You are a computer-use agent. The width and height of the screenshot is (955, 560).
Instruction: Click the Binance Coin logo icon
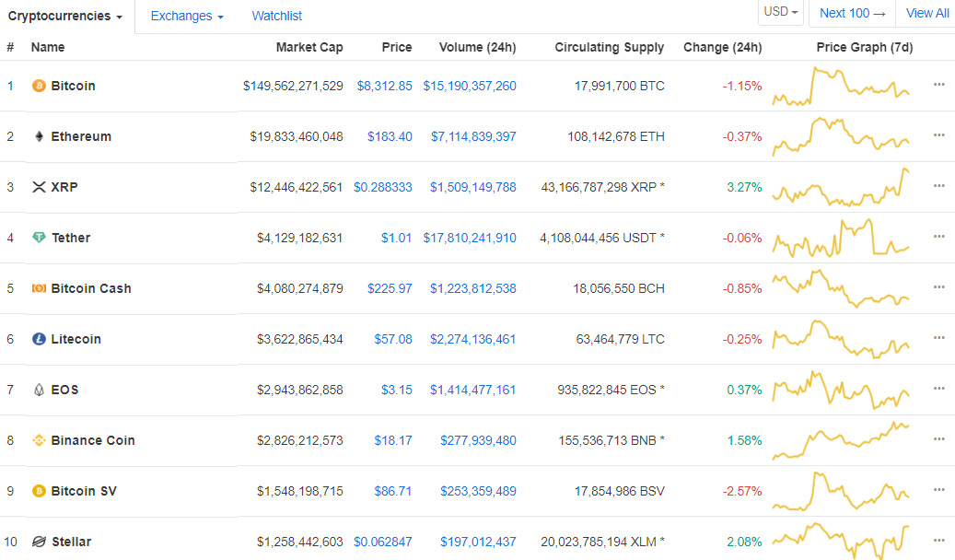39,440
